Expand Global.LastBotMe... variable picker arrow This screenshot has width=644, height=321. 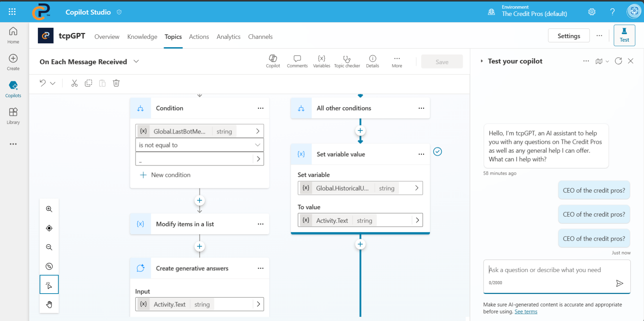[257, 131]
